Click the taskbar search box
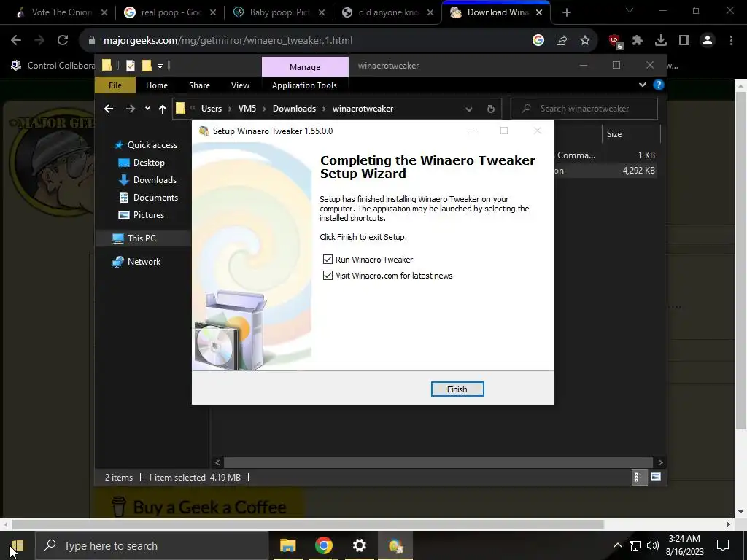 coord(152,545)
